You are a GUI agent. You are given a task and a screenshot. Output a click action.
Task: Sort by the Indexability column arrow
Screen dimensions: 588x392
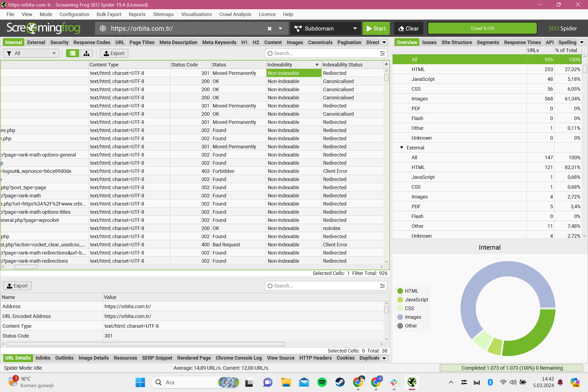click(317, 65)
